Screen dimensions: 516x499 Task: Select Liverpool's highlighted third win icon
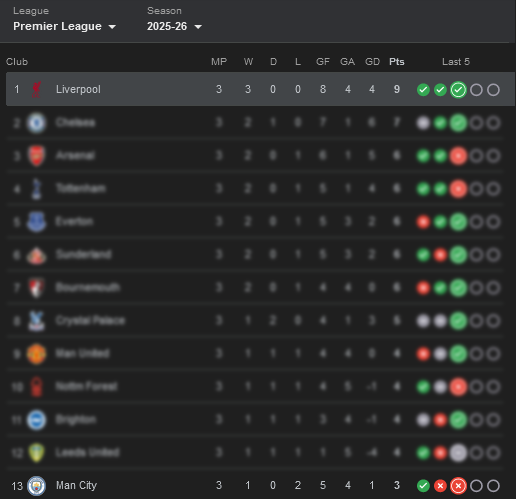pyautogui.click(x=458, y=90)
